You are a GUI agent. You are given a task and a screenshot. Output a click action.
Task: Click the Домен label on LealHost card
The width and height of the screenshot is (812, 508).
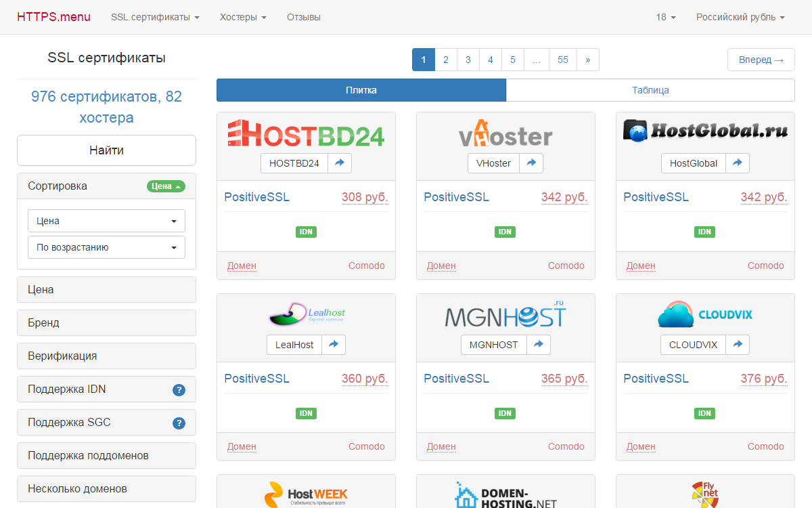[242, 446]
